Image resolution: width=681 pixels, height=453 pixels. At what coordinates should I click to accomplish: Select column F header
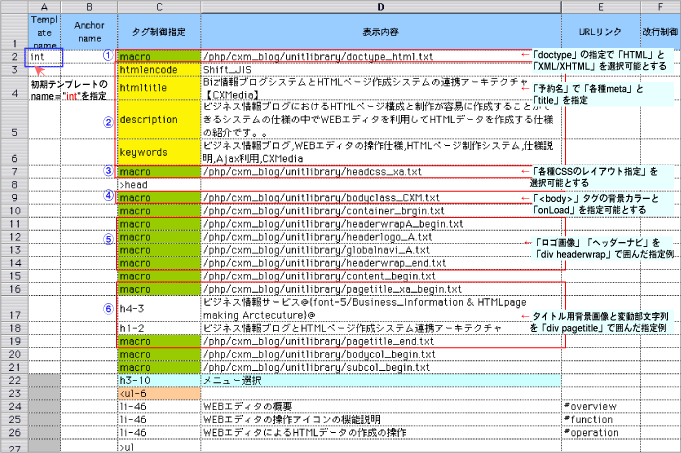pyautogui.click(x=660, y=7)
